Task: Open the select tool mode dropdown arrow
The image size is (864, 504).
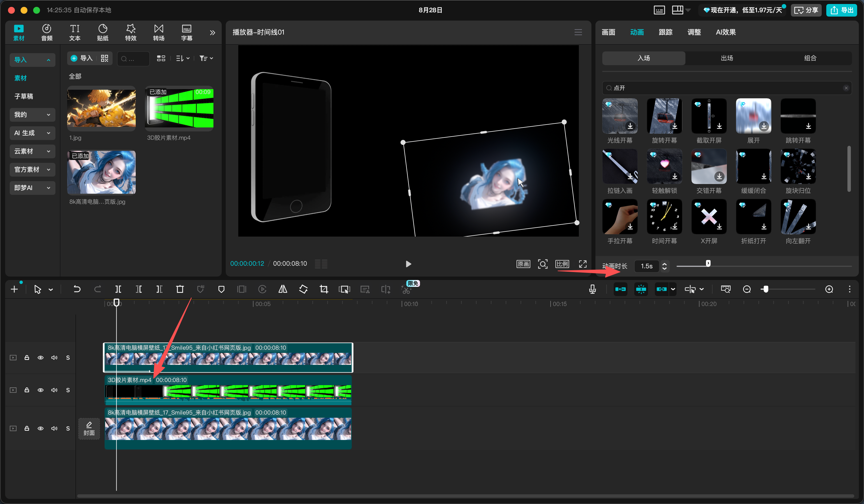Action: [51, 290]
